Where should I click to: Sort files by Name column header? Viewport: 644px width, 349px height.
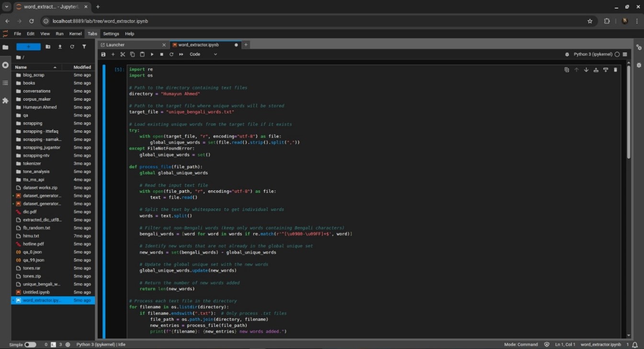click(36, 68)
